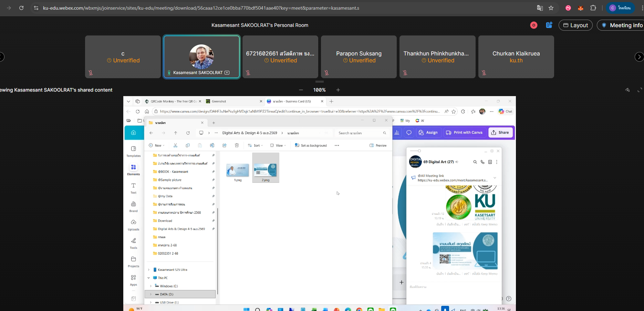Click the Churkan Klaikruea participant tile

point(516,57)
